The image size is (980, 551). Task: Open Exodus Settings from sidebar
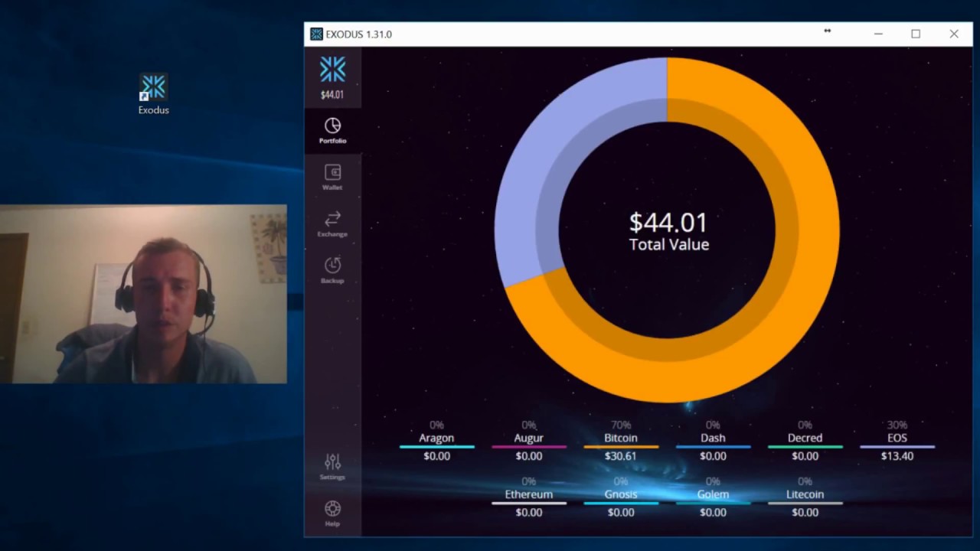(332, 467)
